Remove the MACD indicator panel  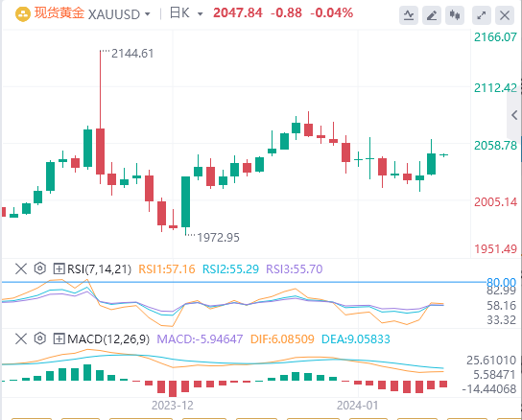click(x=21, y=339)
